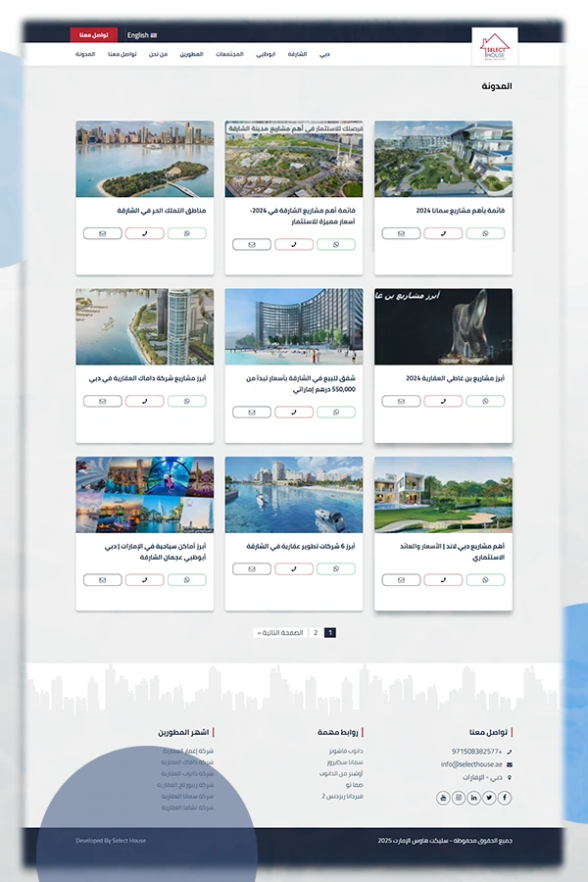Open footer link ميردانا ريزدنس 2

coord(342,797)
